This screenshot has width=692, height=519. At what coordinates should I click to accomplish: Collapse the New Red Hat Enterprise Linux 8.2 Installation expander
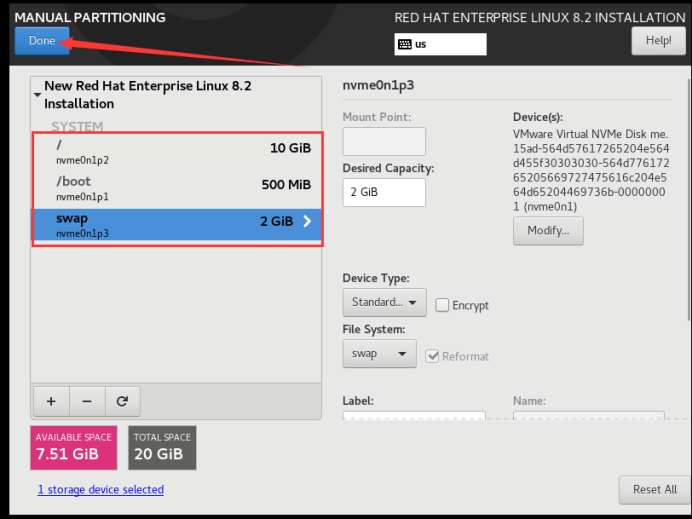38,94
